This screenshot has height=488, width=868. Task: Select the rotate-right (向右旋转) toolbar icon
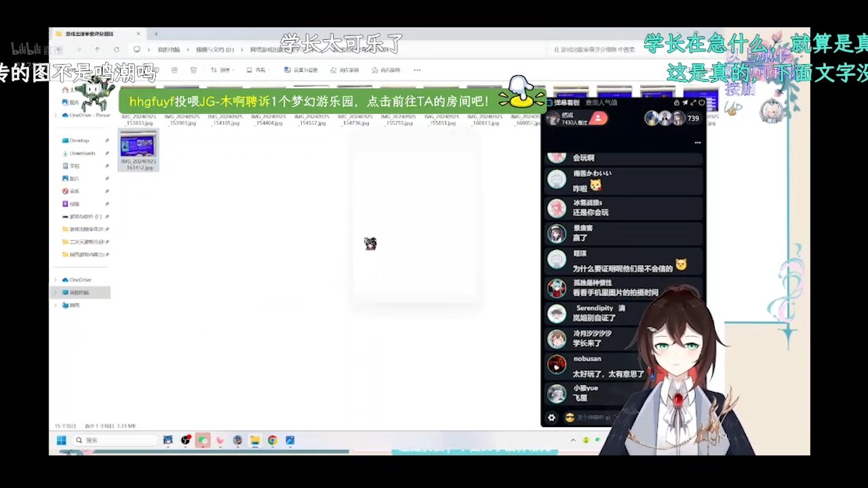tap(374, 70)
